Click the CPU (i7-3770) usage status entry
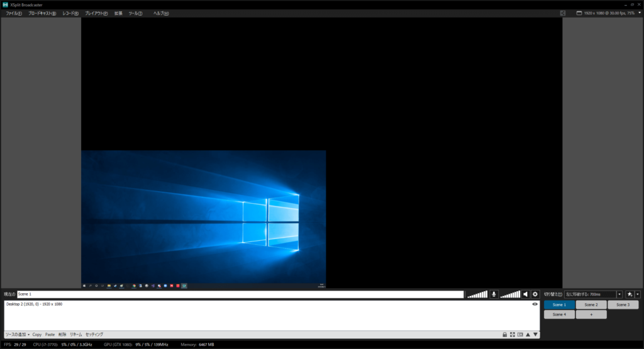This screenshot has height=349, width=644. tap(62, 345)
